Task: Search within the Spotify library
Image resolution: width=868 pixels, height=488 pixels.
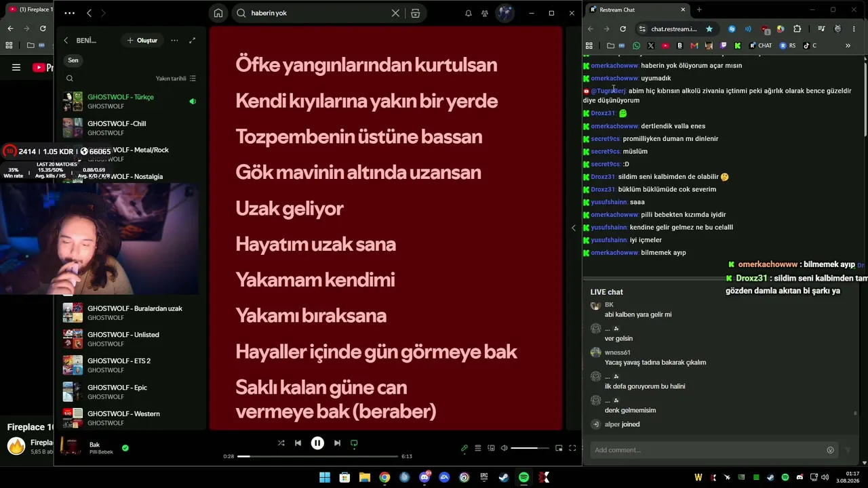Action: 69,79
